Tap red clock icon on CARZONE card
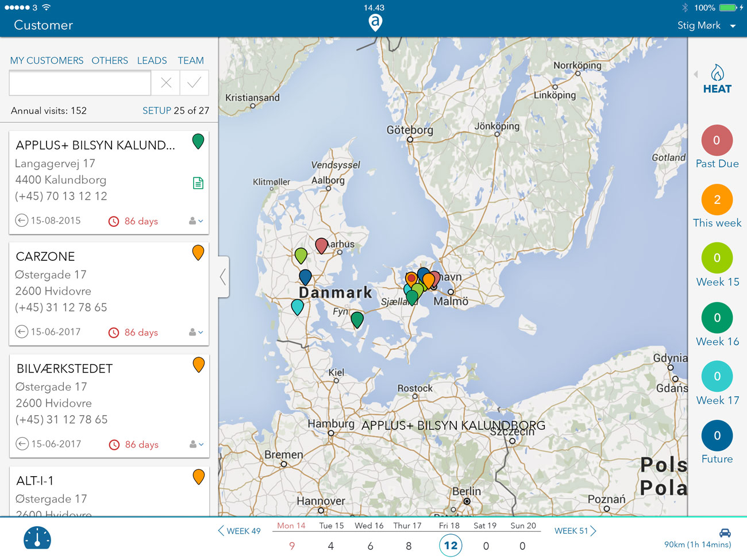747x560 pixels. point(114,333)
